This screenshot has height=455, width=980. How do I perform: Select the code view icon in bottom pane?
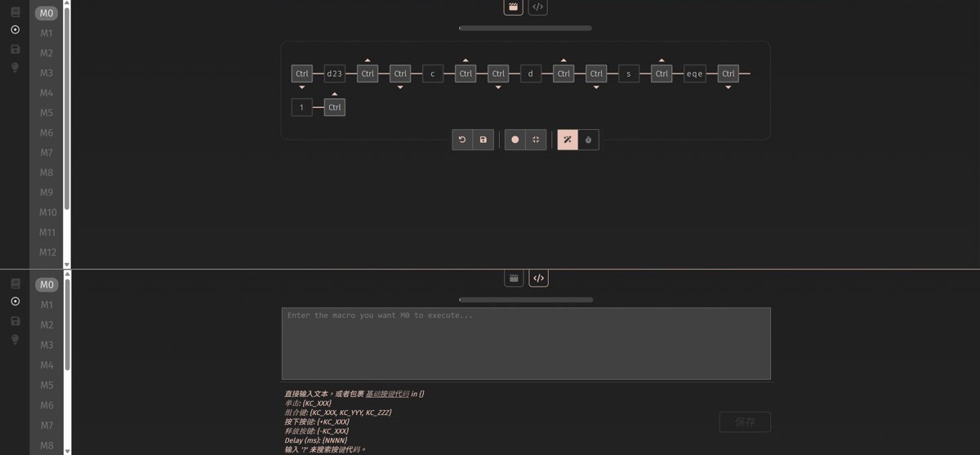[x=538, y=279]
